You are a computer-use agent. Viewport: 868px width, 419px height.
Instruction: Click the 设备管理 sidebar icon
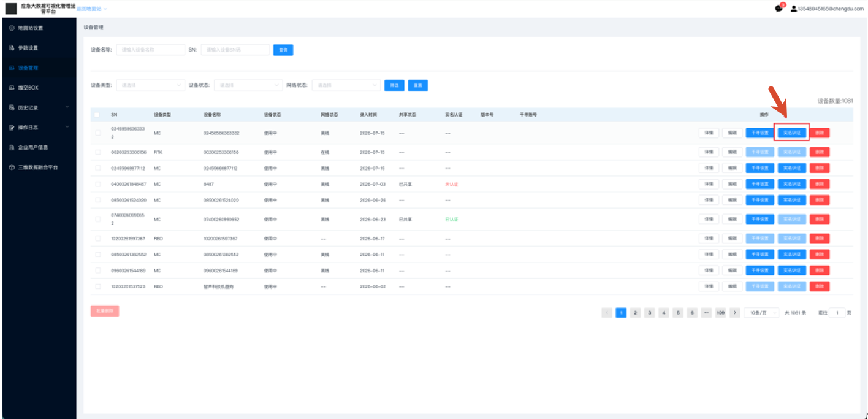[12, 67]
